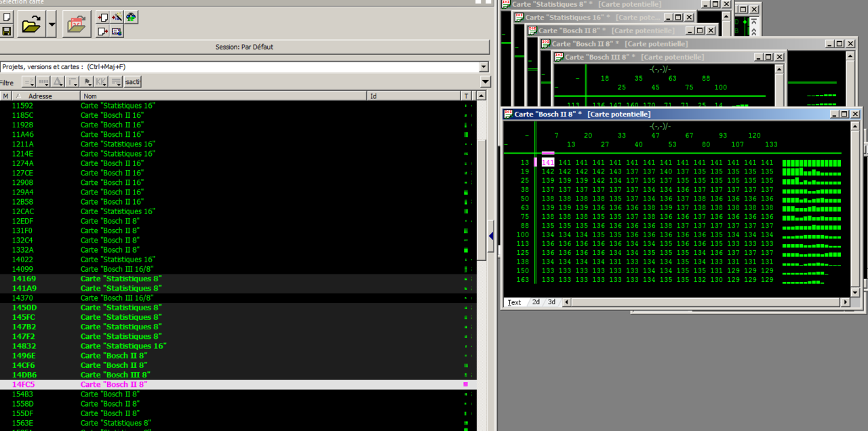Click the page with outgoing red arrow icon
This screenshot has height=431, width=868.
click(103, 31)
